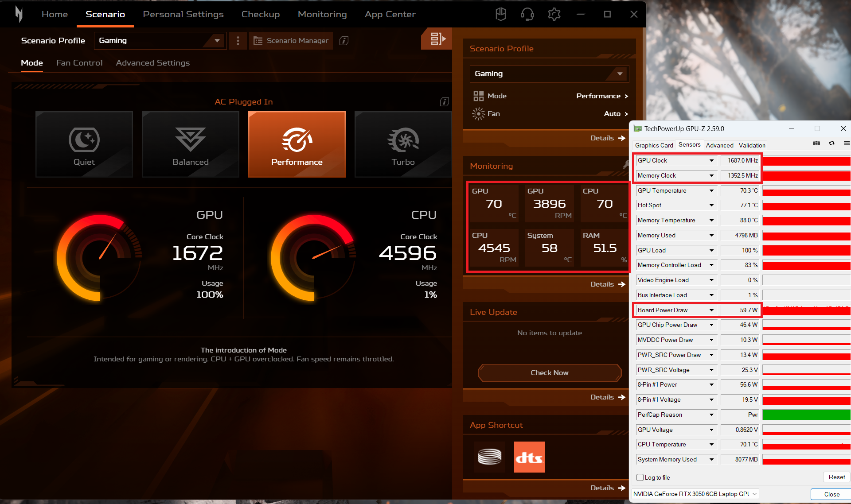851x504 pixels.
Task: Launch the coil app shortcut
Action: (490, 457)
